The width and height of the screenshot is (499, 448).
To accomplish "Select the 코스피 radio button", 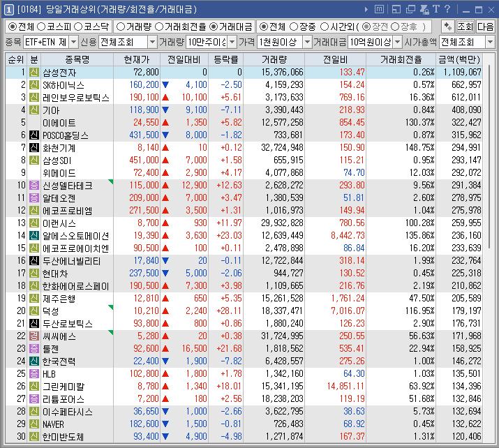I will (41, 27).
